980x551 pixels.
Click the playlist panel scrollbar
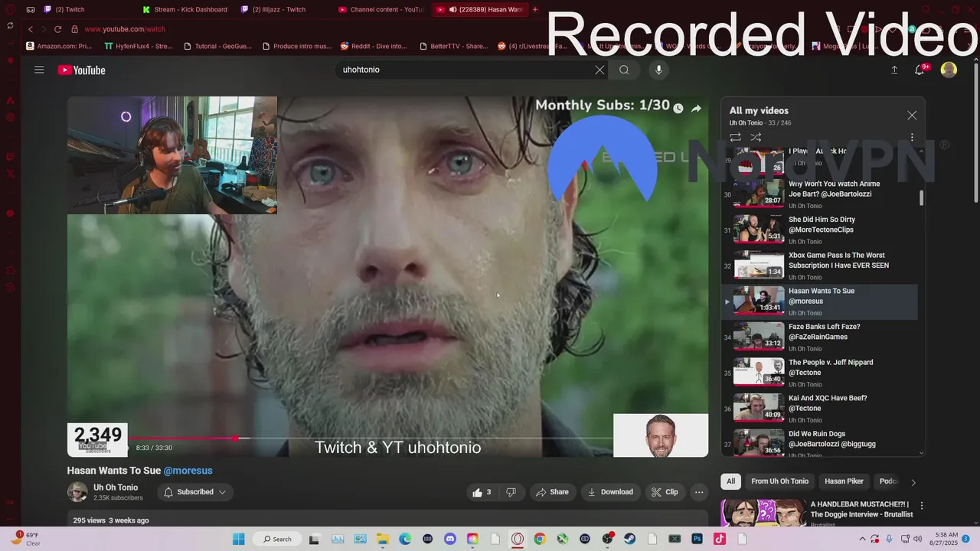[921, 197]
